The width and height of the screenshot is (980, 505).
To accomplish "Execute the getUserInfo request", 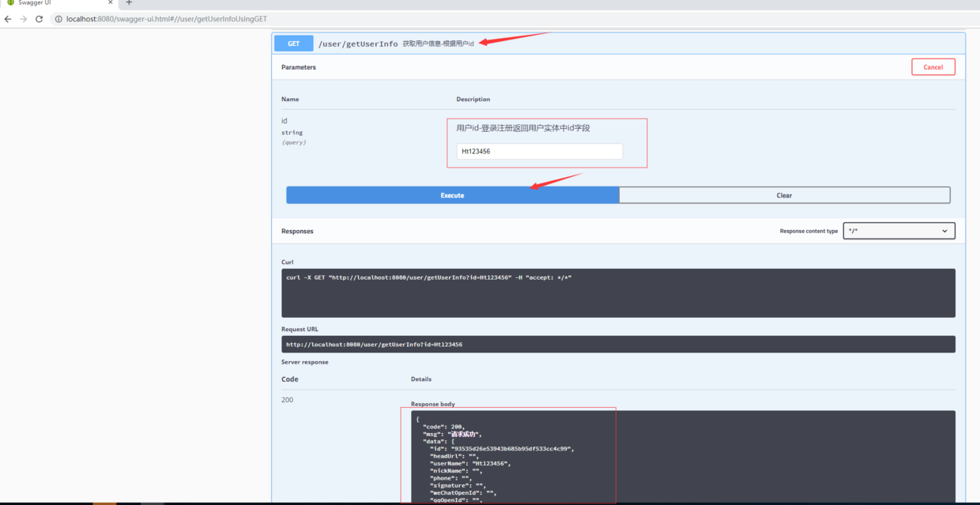I will tap(453, 195).
